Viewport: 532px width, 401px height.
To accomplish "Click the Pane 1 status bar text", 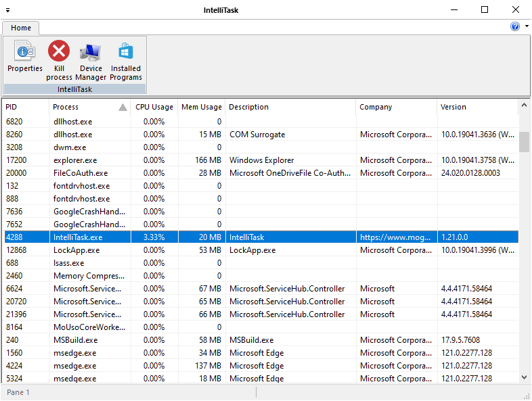I will pos(18,392).
